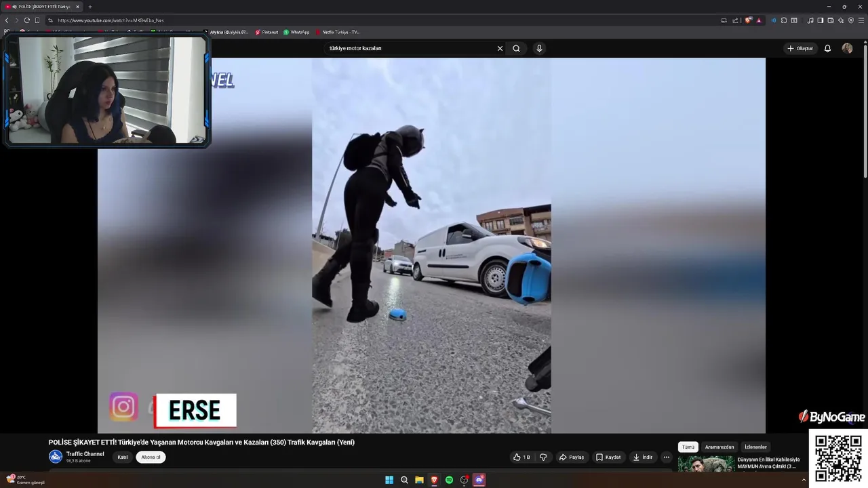Viewport: 868px width, 488px height.
Task: Open the Windows taskbar search
Action: (404, 480)
